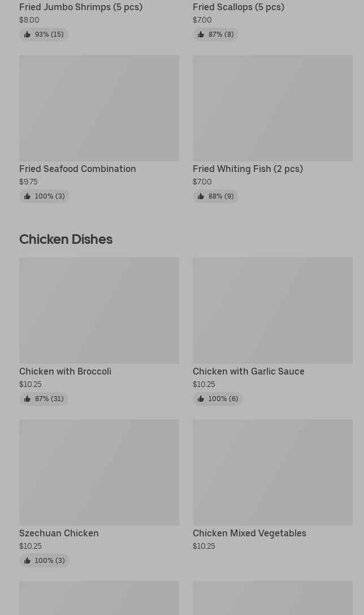View the Szechuan Chicken item image
The height and width of the screenshot is (615, 364).
99,472
